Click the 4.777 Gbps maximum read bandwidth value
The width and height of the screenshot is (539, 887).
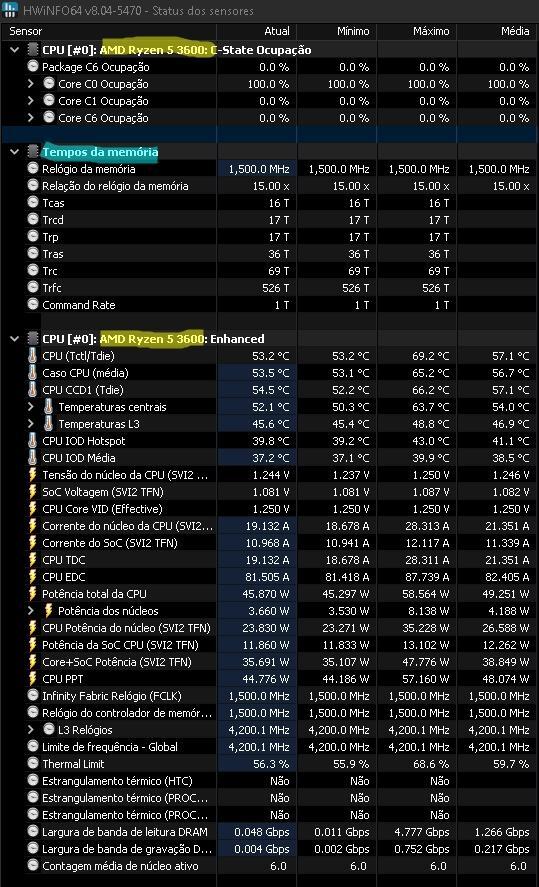[x=422, y=832]
